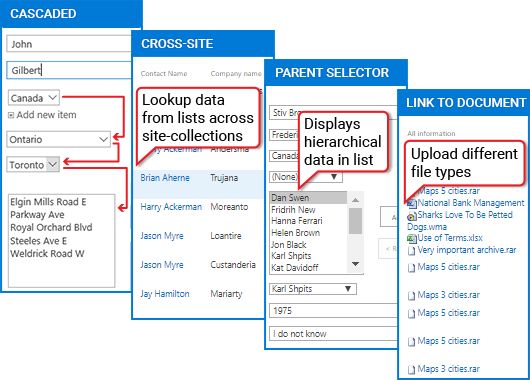Open National Bank Management document
The height and width of the screenshot is (380, 530).
click(x=471, y=203)
